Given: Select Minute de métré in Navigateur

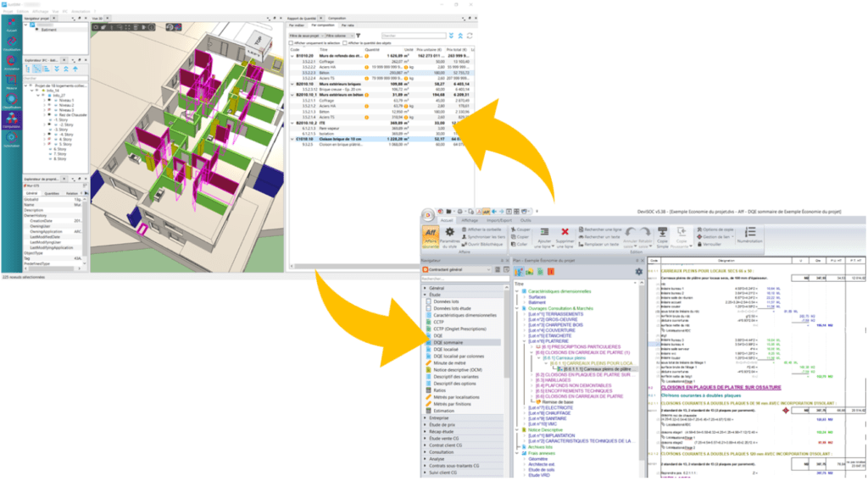Looking at the screenshot, I should pos(449,363).
